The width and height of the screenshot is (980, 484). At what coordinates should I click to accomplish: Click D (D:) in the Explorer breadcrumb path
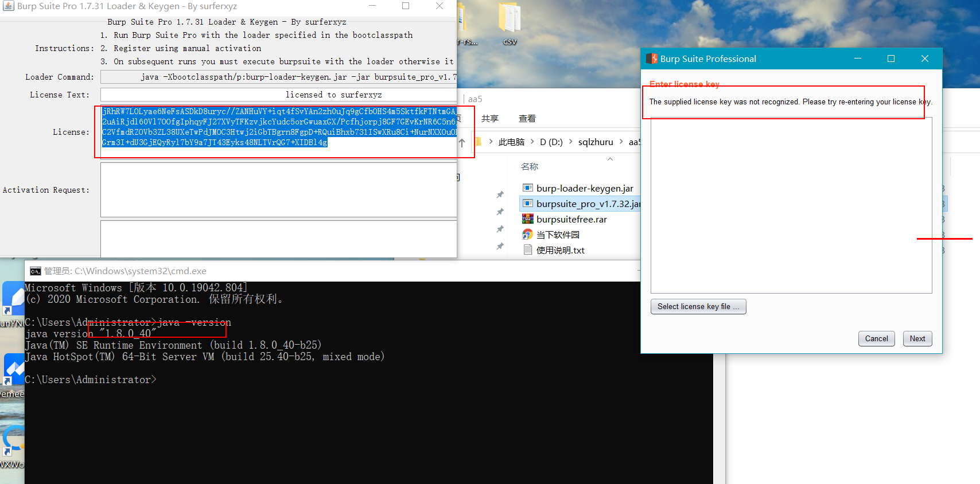pyautogui.click(x=551, y=142)
